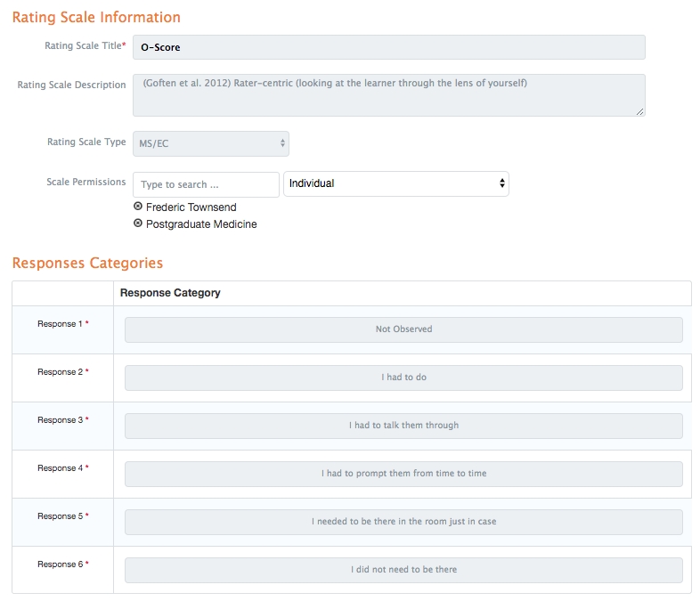Click the Rating Scale Description textarea
The height and width of the screenshot is (601, 700).
[x=389, y=94]
